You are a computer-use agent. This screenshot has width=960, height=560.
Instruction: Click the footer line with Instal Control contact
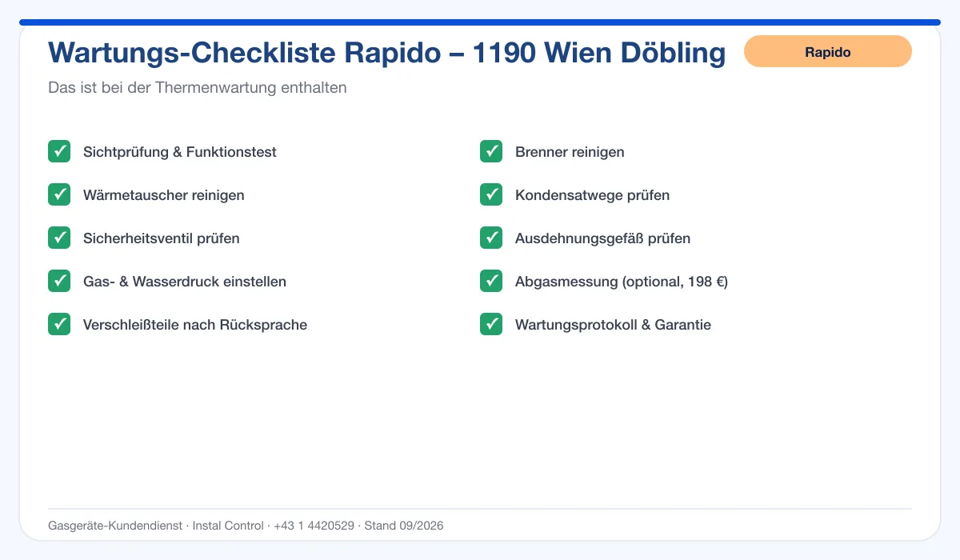click(246, 526)
